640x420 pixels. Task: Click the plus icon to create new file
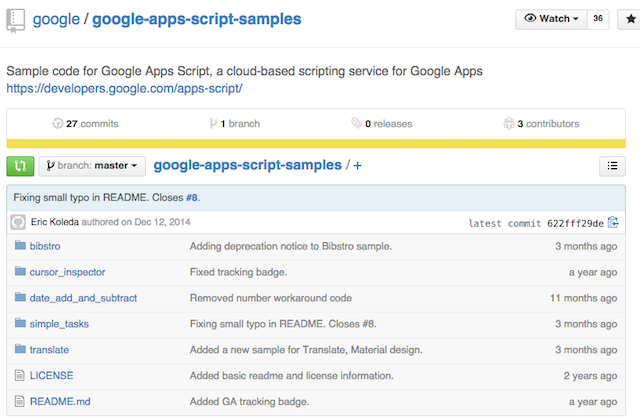point(358,166)
